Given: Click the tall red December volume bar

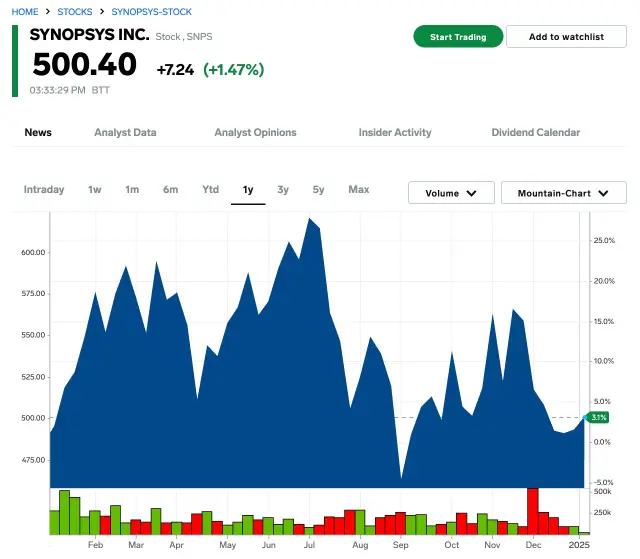Looking at the screenshot, I should (x=533, y=511).
